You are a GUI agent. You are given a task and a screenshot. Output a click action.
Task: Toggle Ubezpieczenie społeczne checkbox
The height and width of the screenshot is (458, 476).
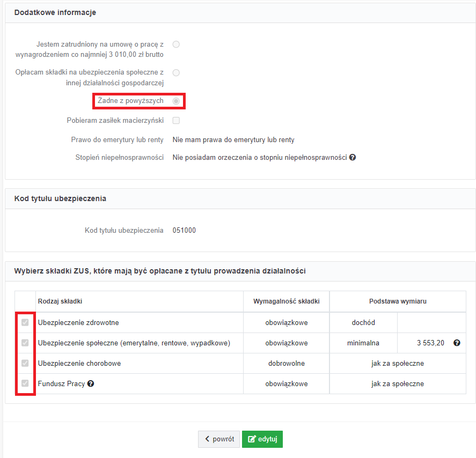click(25, 343)
